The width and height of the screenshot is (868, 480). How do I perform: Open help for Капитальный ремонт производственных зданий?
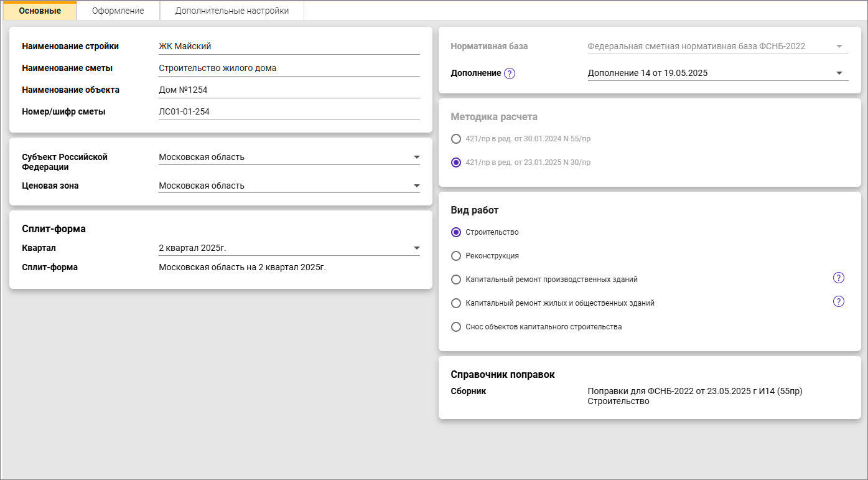838,278
